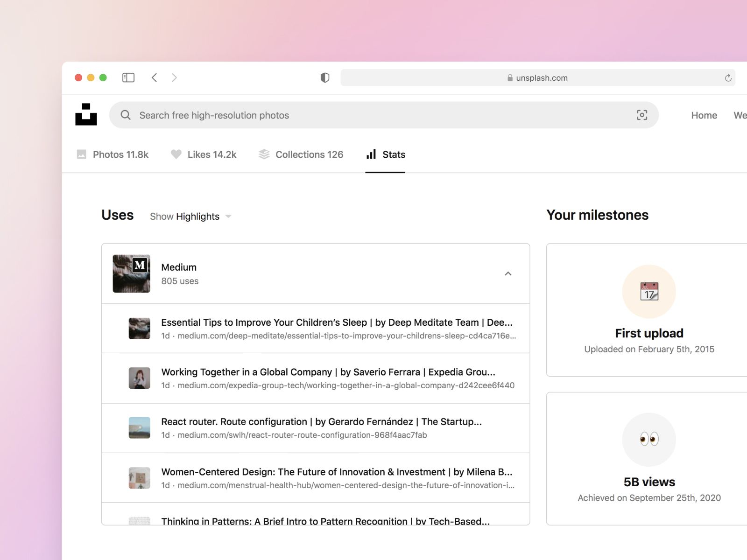Click thumbnail of React router article
The height and width of the screenshot is (560, 747).
pos(139,428)
